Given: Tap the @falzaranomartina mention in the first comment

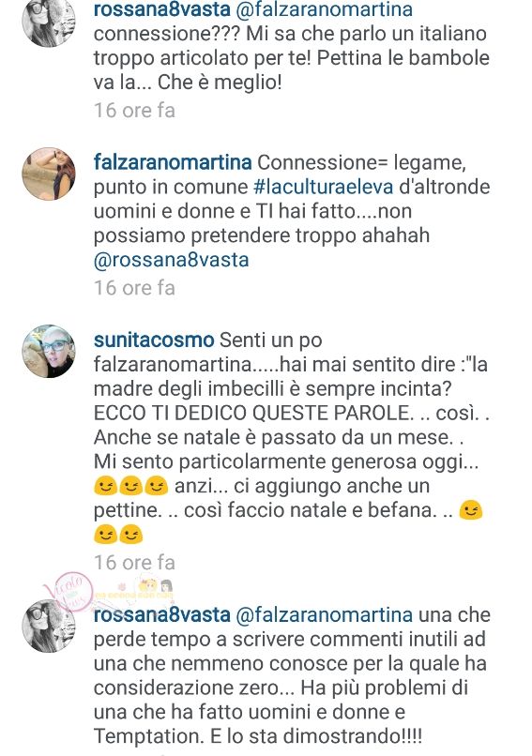Looking at the screenshot, I should [x=324, y=8].
